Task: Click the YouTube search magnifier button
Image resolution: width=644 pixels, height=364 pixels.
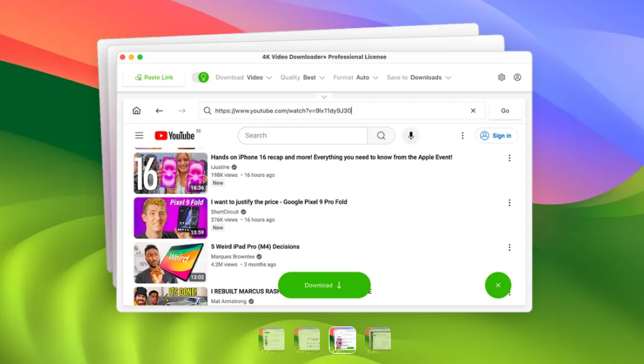Action: [381, 135]
